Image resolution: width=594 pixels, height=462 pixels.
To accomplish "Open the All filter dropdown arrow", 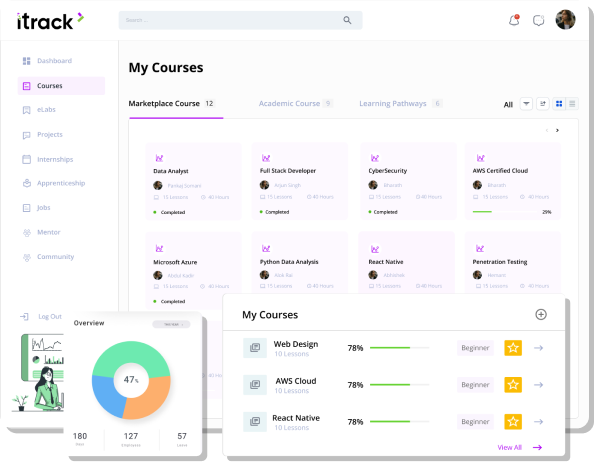I will [526, 103].
